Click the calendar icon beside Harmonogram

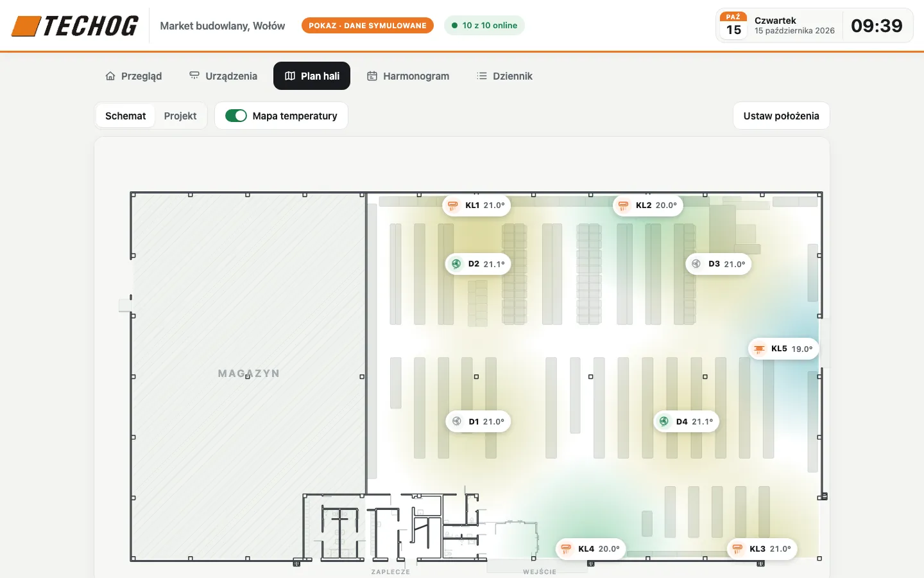[x=372, y=76]
